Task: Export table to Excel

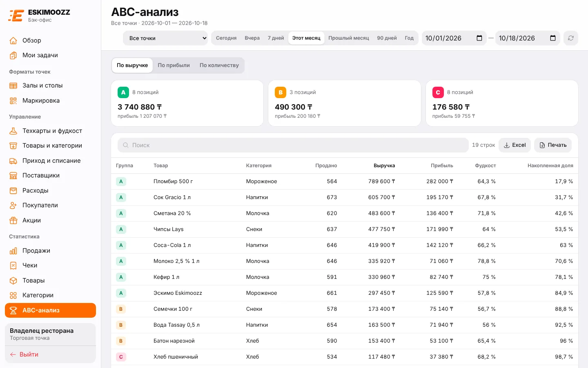Action: pos(515,145)
